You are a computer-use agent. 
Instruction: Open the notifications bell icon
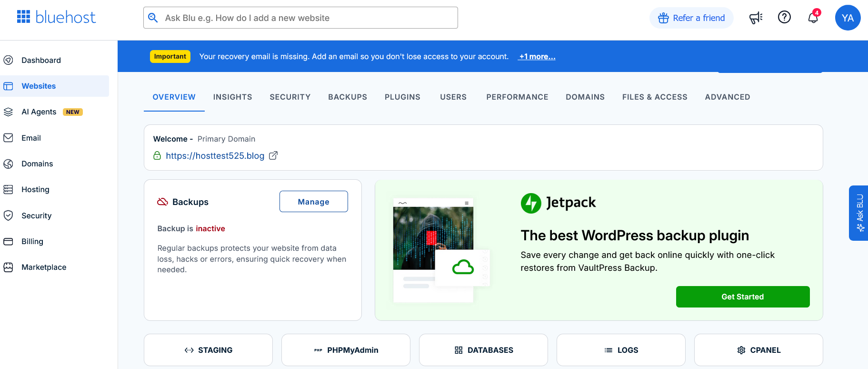coord(813,18)
